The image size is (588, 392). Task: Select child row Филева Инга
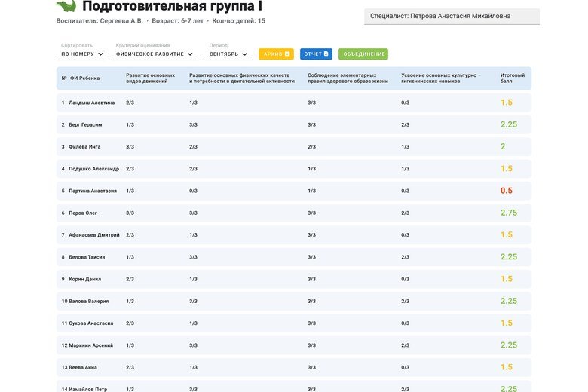coord(294,147)
